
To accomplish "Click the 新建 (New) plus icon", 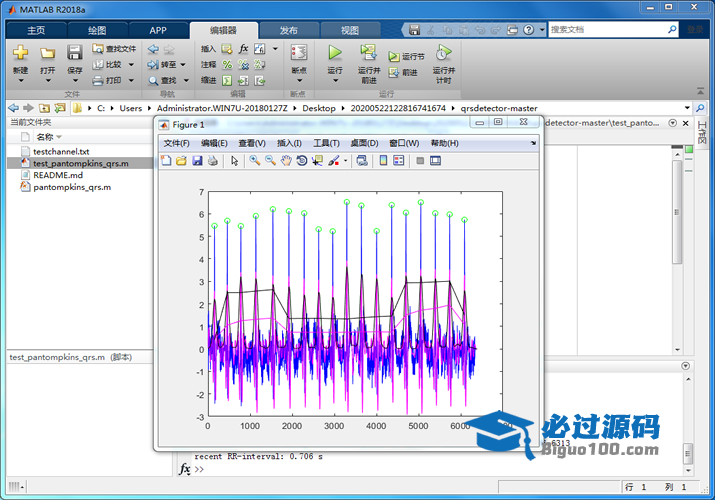I will pos(21,52).
